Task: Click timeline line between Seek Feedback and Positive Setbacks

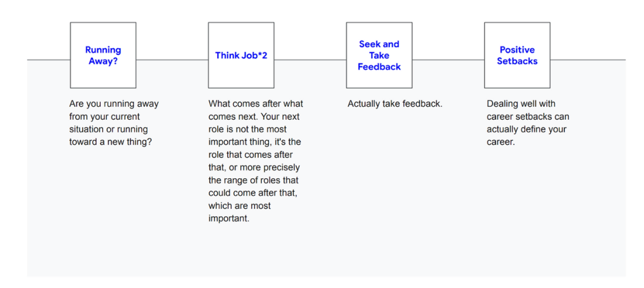Action: (448, 60)
